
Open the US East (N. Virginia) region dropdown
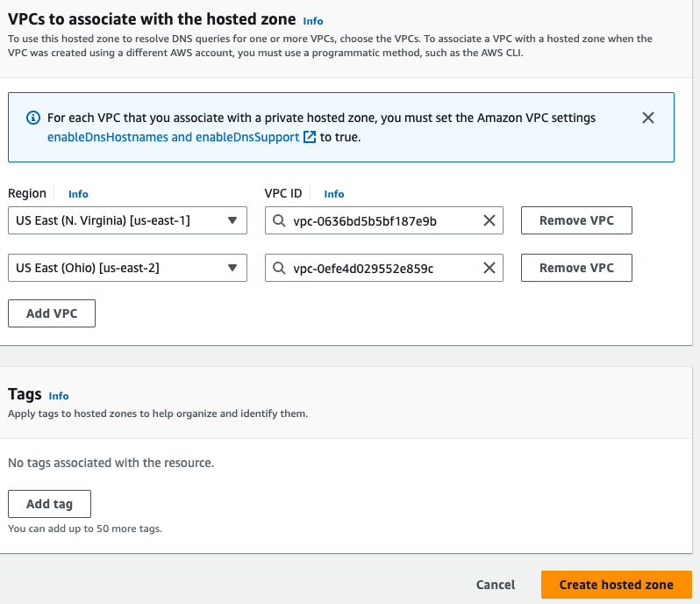click(127, 221)
